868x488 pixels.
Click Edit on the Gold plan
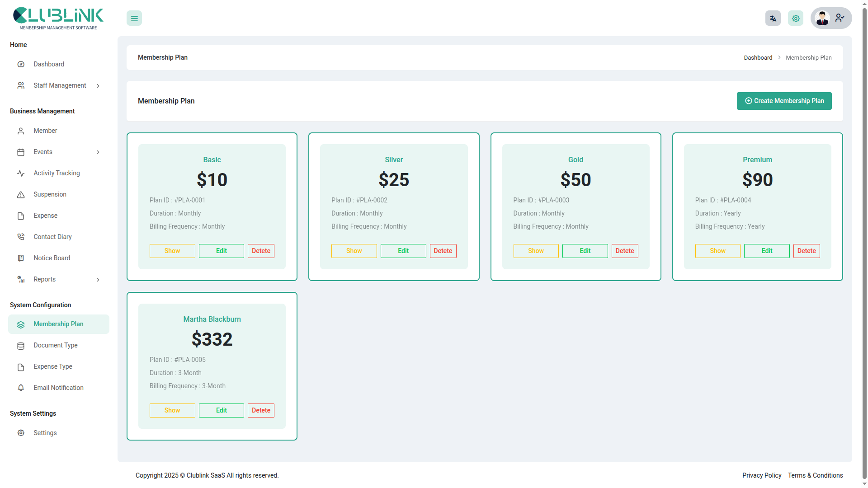pyautogui.click(x=585, y=251)
